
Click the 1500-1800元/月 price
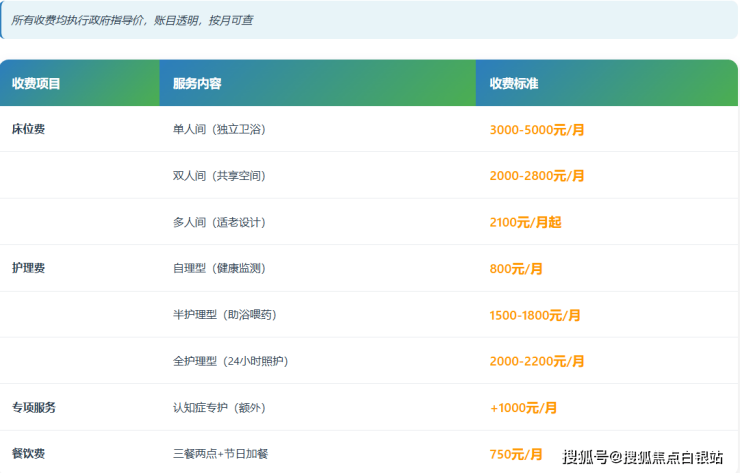535,315
